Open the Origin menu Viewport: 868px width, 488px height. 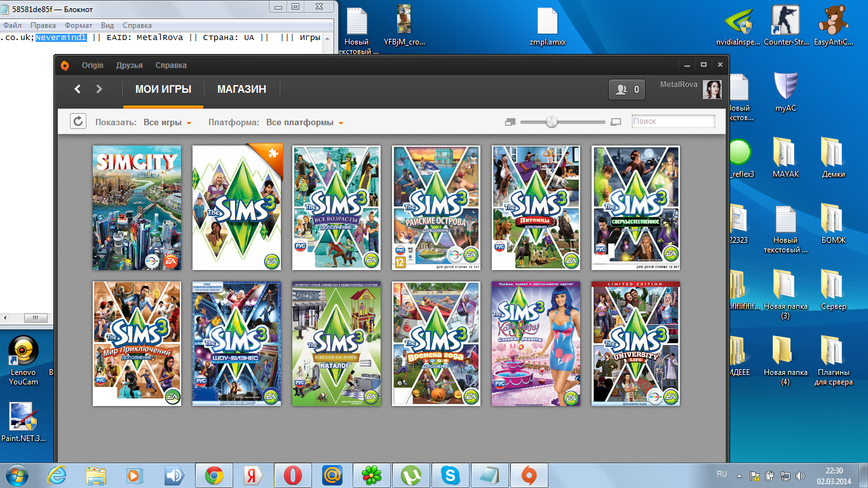[x=93, y=65]
